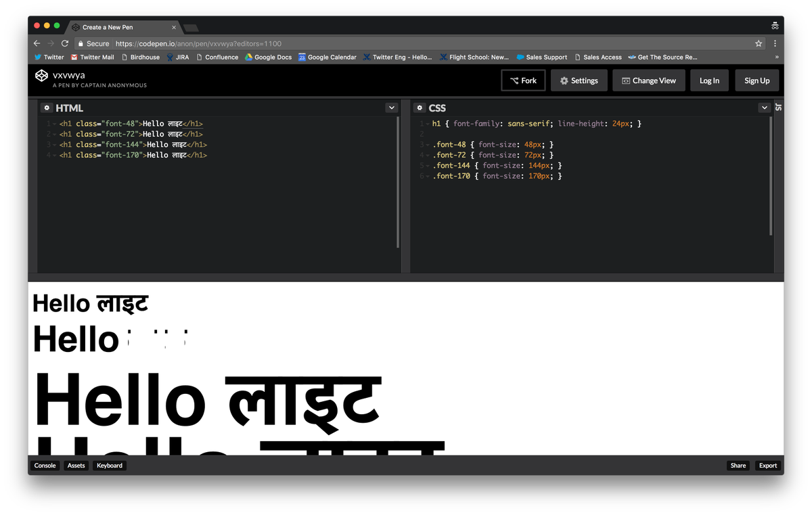Image resolution: width=812 pixels, height=515 pixels.
Task: Expand the CSS editor dropdown chevron
Action: 764,108
